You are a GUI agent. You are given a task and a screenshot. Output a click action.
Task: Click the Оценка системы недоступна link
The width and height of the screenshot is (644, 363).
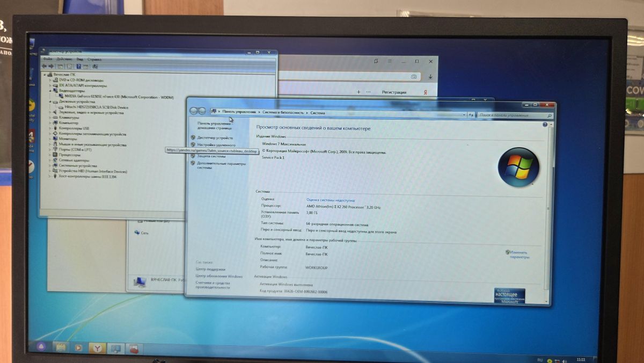pos(330,200)
